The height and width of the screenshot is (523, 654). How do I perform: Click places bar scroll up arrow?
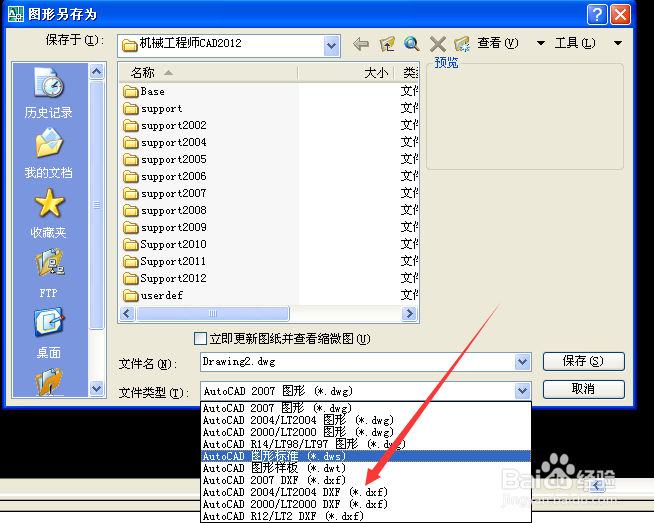point(96,72)
